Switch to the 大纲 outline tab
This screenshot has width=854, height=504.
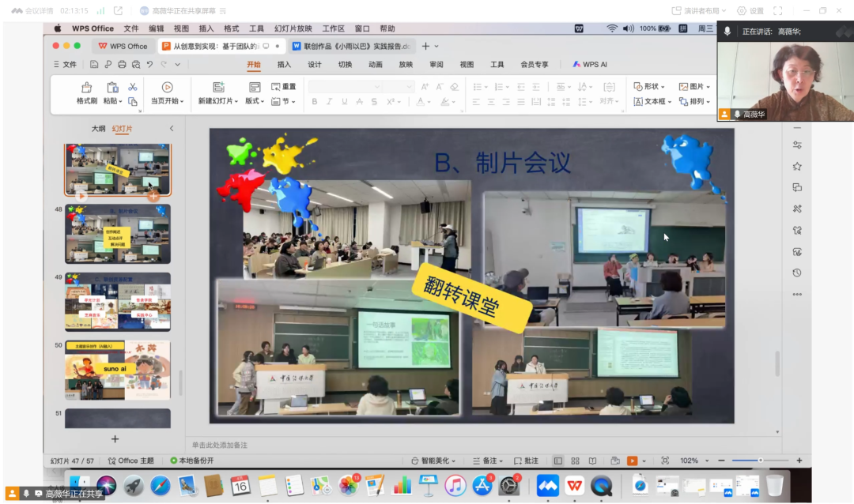click(98, 129)
